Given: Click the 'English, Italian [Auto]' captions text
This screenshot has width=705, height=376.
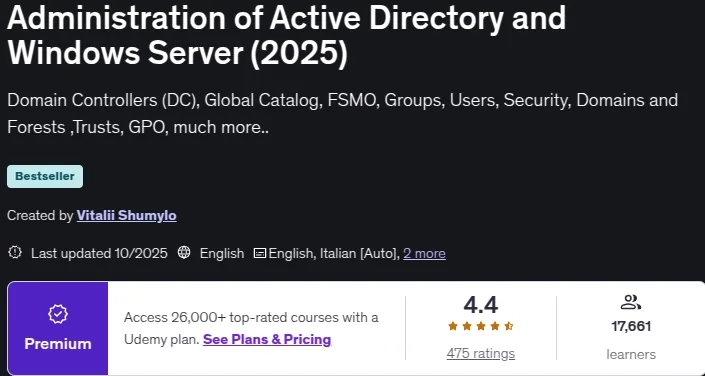Looking at the screenshot, I should [x=334, y=254].
